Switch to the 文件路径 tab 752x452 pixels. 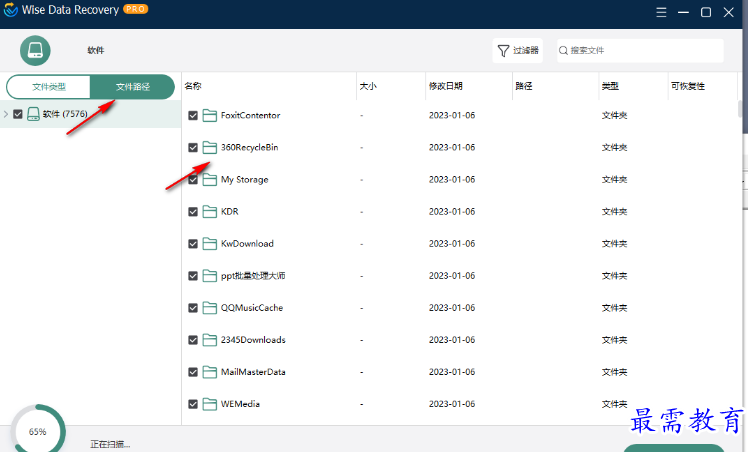coord(133,86)
